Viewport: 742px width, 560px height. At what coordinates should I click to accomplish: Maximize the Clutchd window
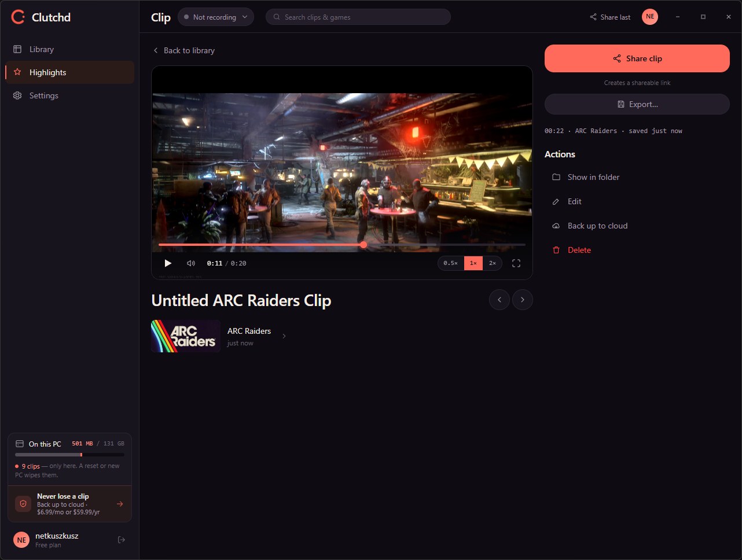click(x=703, y=17)
